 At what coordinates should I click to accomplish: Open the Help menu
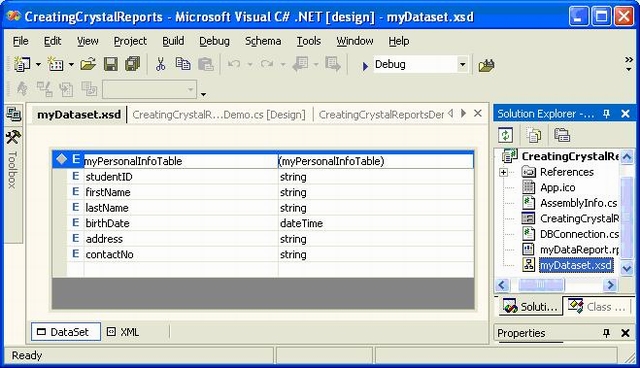(399, 41)
